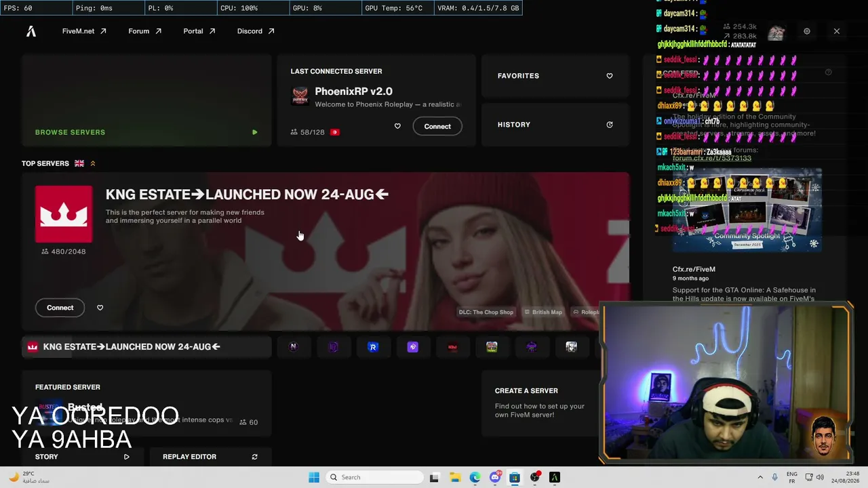Switch to OBS Studio on the taskbar
The width and height of the screenshot is (868, 488).
click(x=535, y=477)
